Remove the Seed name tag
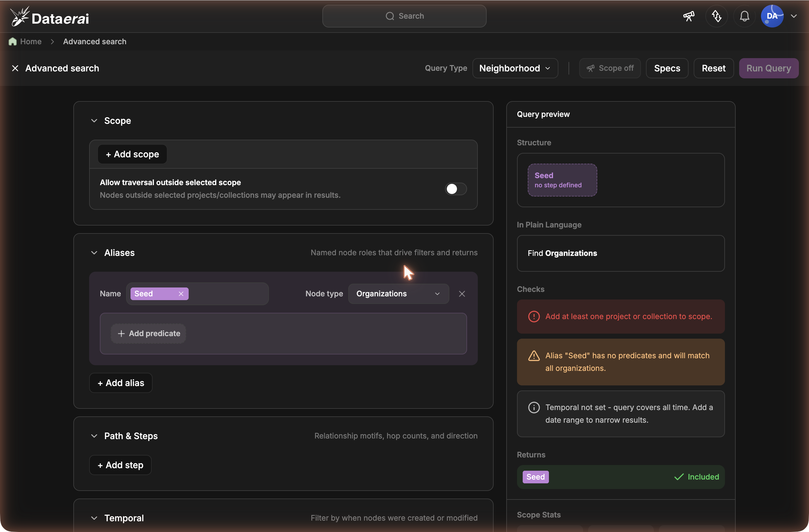This screenshot has height=532, width=809. pos(181,294)
